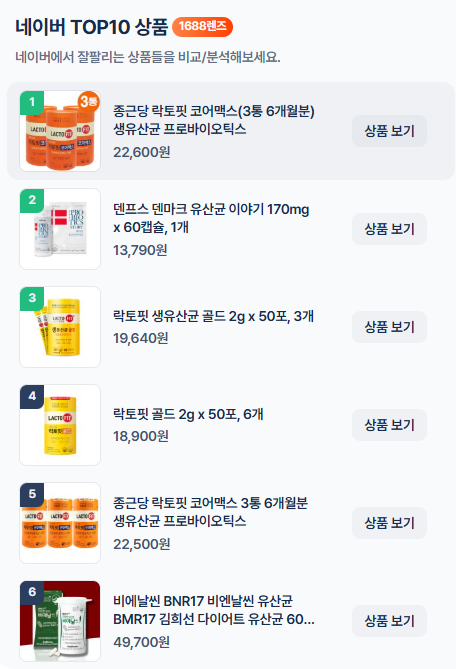Click rank 2 green number badge

[32, 200]
